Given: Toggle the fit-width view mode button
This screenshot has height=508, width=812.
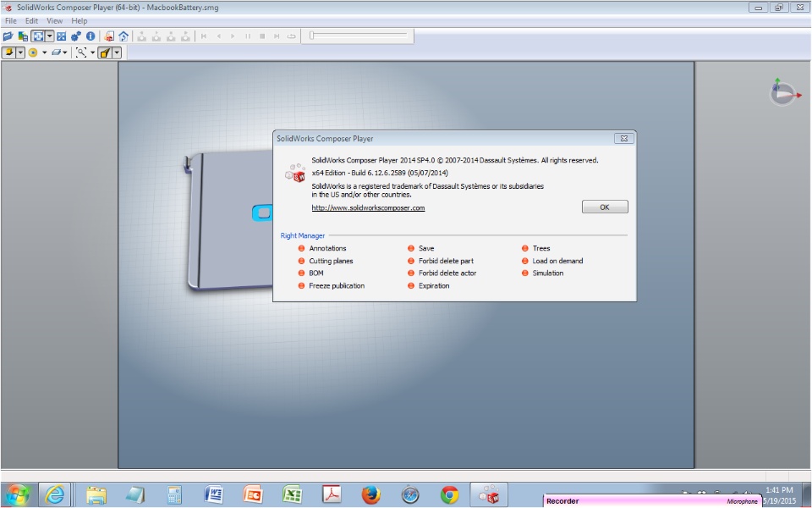Looking at the screenshot, I should pos(38,36).
